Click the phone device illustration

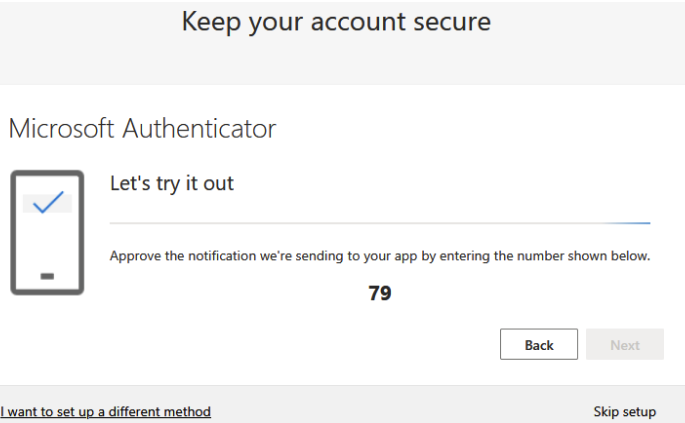[47, 232]
